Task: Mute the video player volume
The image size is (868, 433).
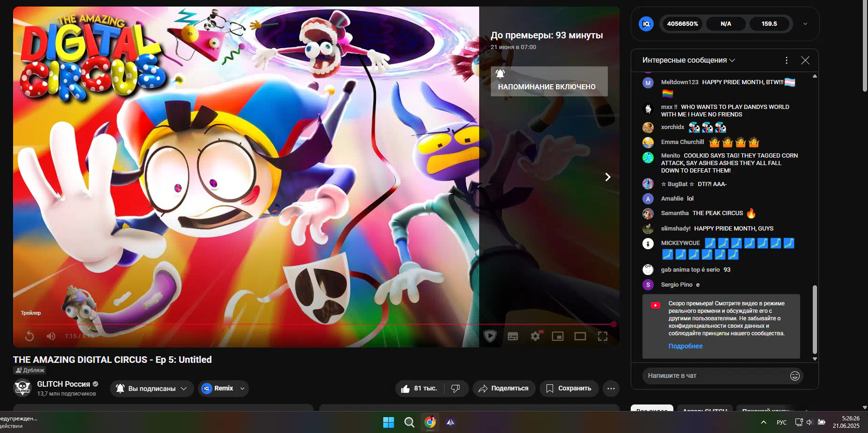Action: [51, 336]
